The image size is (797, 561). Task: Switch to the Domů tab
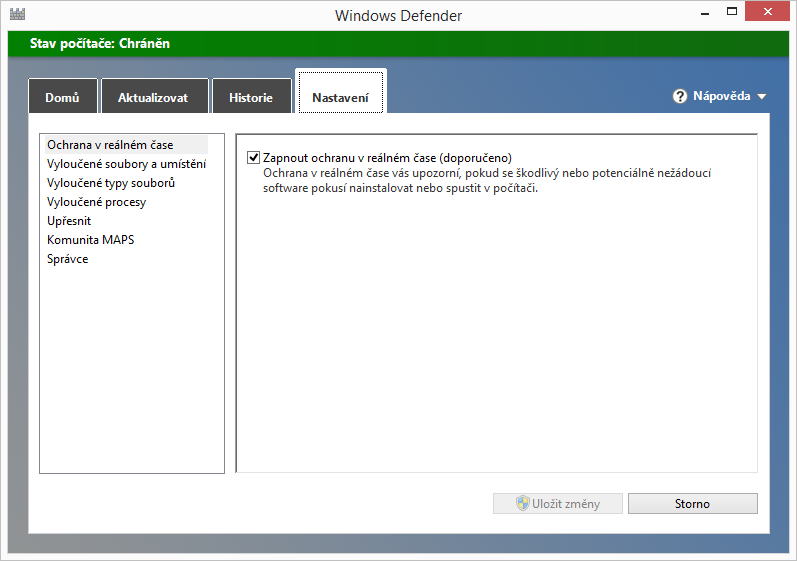(63, 97)
